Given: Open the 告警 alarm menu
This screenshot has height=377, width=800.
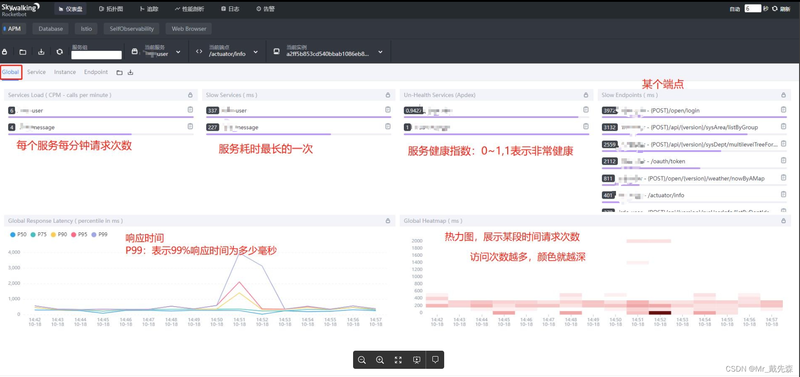Looking at the screenshot, I should point(265,9).
